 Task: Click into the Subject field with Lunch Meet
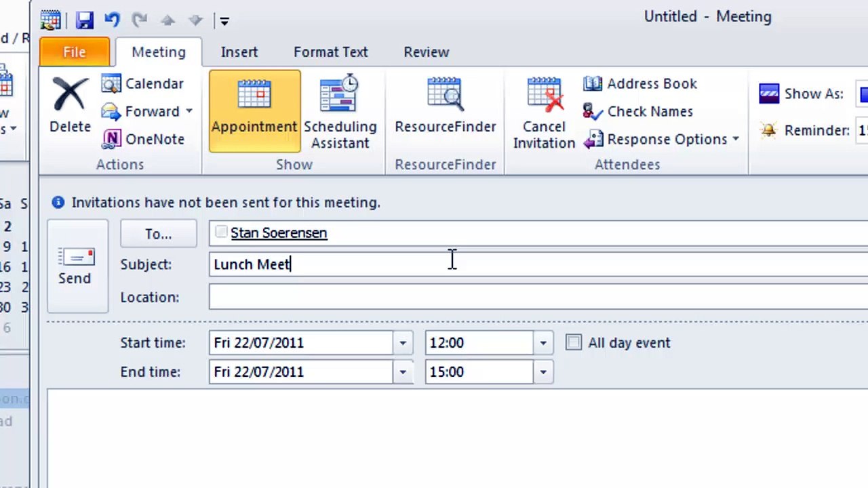click(538, 264)
